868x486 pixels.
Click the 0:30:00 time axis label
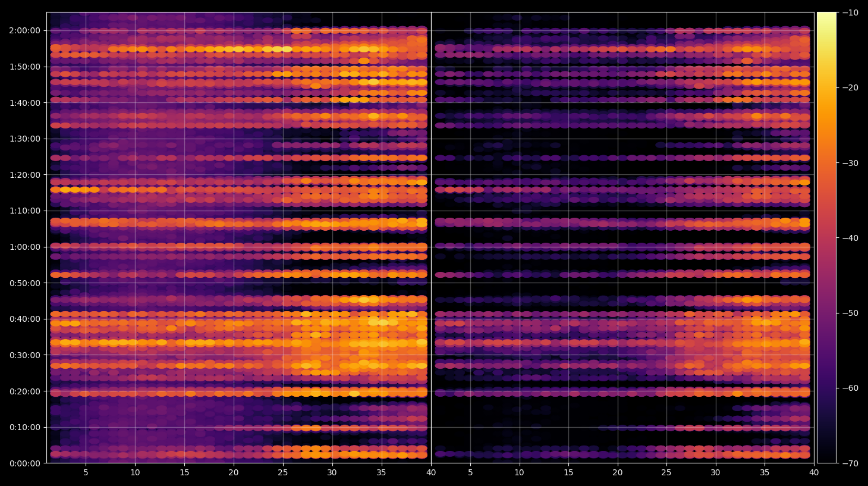[x=25, y=355]
